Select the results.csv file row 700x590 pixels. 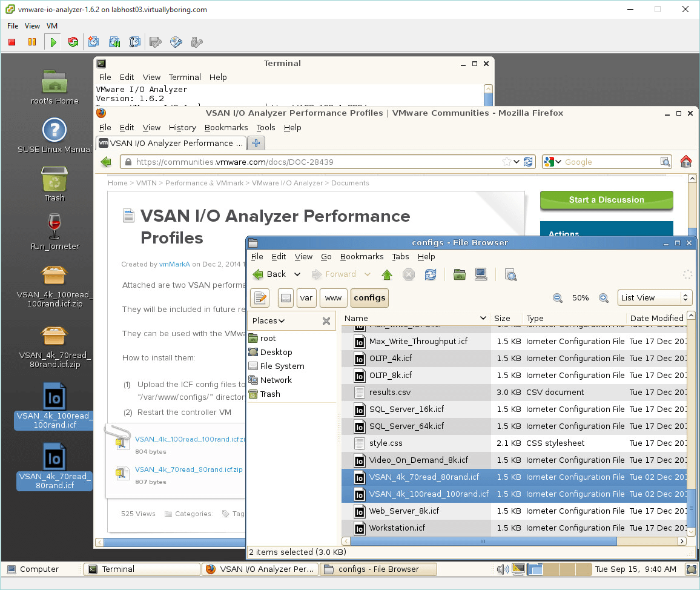tap(514, 392)
